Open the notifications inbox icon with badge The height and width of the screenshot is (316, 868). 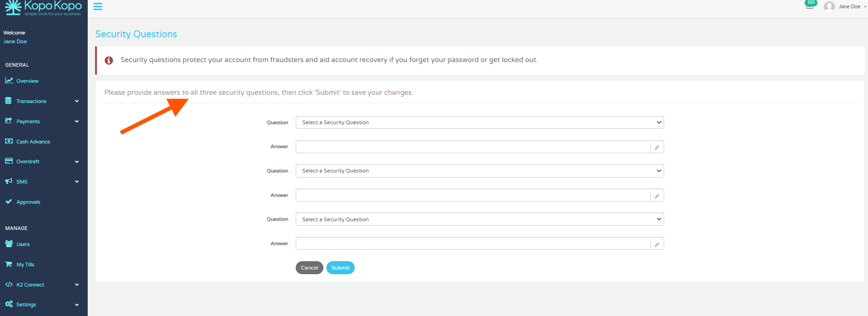(x=809, y=6)
